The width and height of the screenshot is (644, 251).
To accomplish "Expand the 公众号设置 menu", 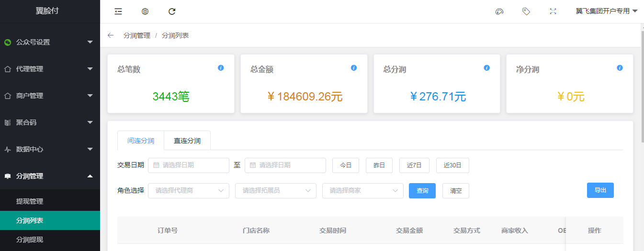I will pos(90,42).
